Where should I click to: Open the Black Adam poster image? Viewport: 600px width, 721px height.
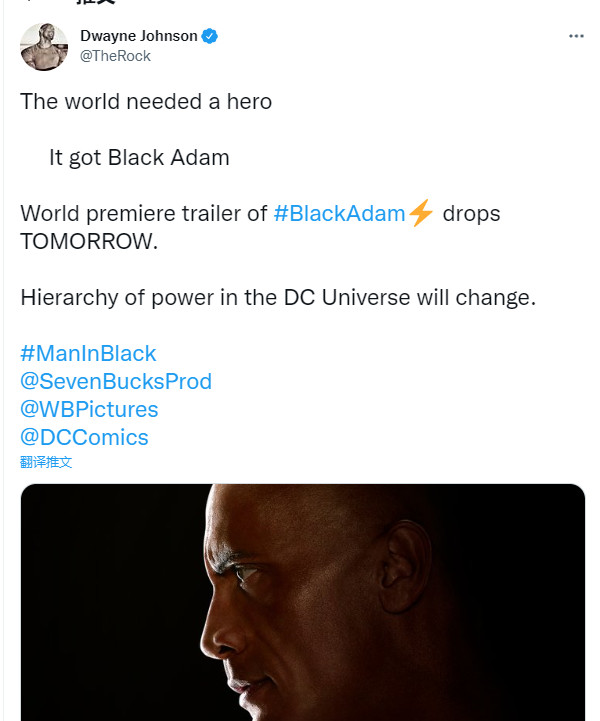302,602
